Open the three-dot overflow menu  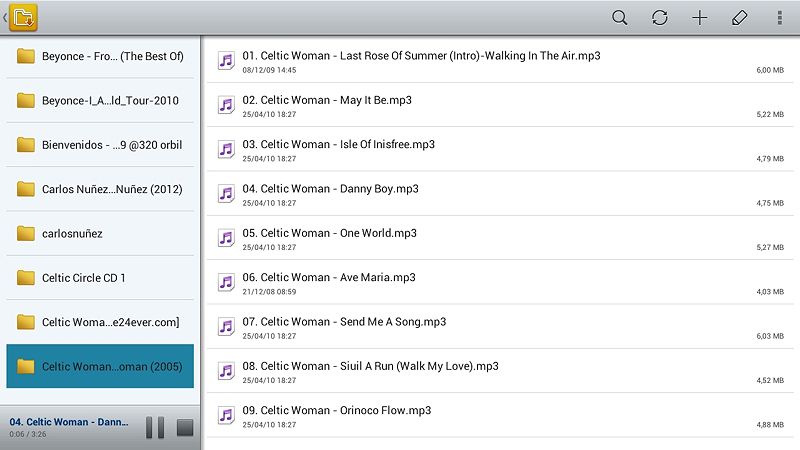click(x=780, y=18)
